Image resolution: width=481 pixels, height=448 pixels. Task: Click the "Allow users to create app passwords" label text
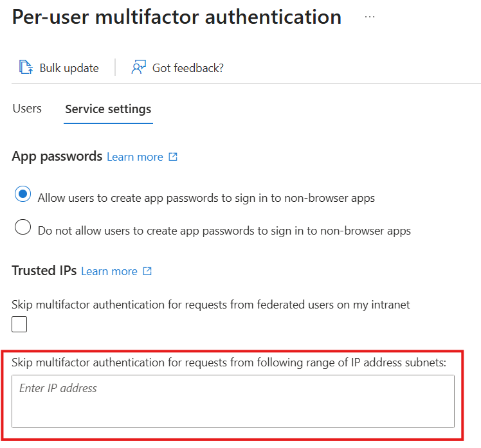[x=206, y=198]
